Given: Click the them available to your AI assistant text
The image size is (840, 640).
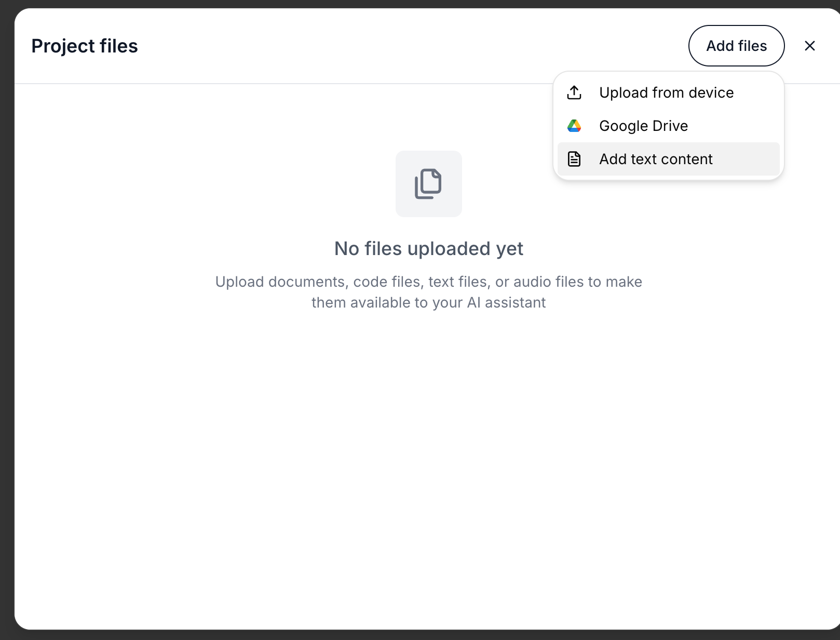Looking at the screenshot, I should coord(428,302).
